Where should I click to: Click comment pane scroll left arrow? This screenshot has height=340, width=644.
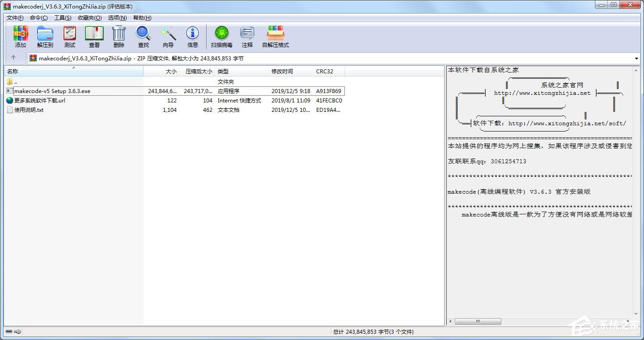tap(451, 321)
